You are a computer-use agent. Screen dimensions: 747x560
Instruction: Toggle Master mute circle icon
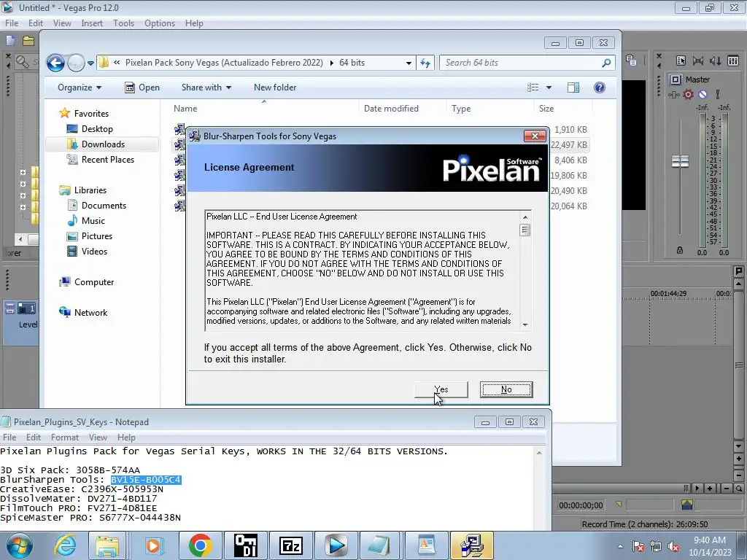pos(703,94)
